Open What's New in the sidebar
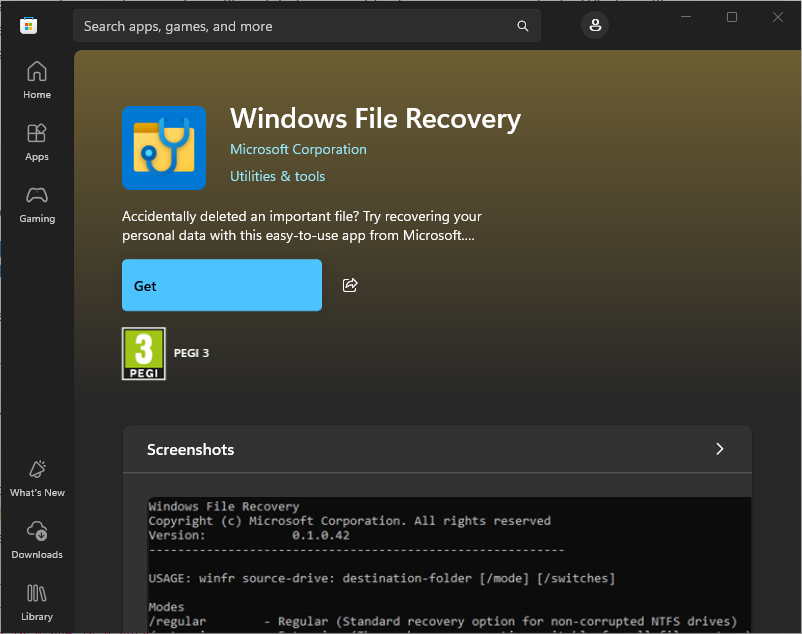Image resolution: width=802 pixels, height=634 pixels. (37, 479)
